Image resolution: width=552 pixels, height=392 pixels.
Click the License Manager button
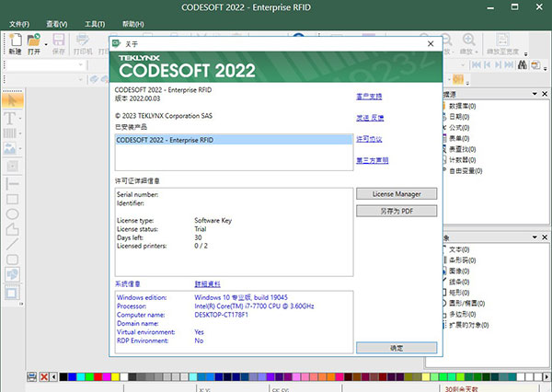point(396,194)
